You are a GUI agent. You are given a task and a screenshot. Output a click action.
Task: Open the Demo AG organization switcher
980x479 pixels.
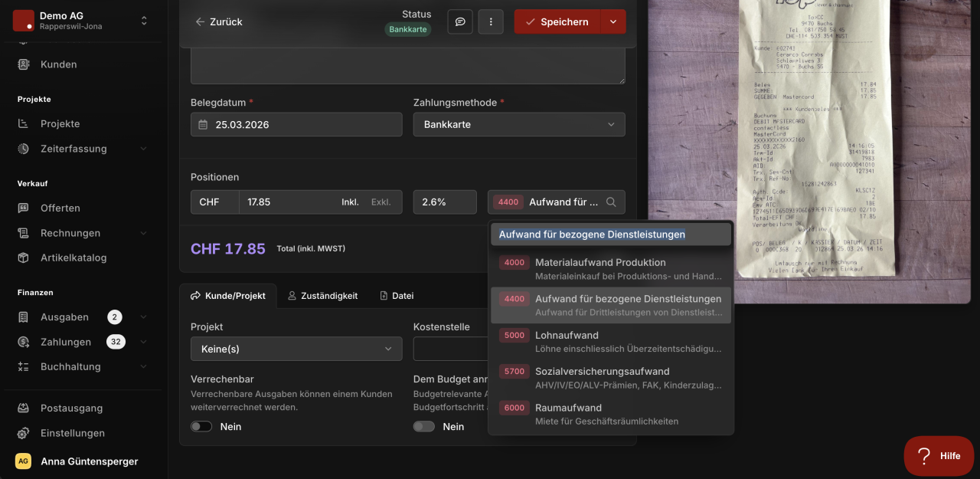144,21
